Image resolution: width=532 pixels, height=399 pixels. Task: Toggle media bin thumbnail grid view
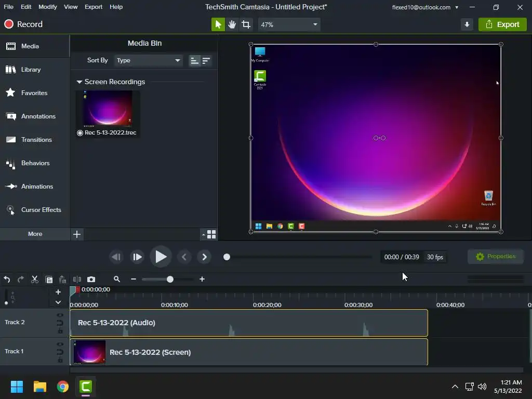(211, 234)
